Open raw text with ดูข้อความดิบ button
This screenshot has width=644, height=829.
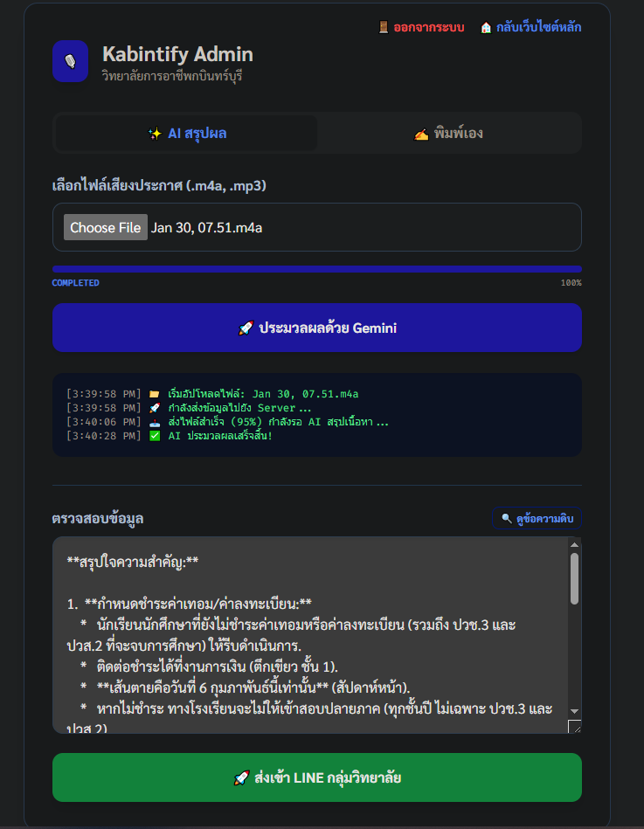tap(537, 519)
